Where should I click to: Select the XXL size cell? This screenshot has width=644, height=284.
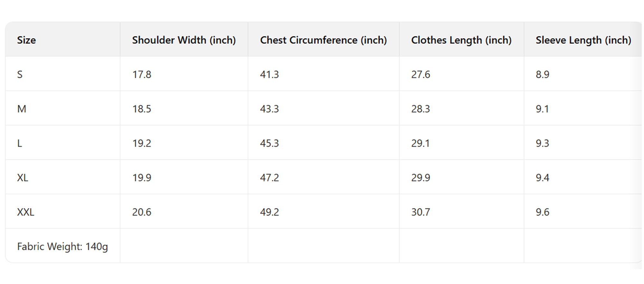pyautogui.click(x=25, y=212)
